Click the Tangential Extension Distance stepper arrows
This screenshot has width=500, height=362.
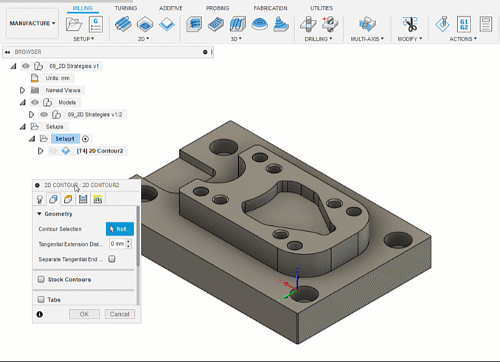coord(129,244)
